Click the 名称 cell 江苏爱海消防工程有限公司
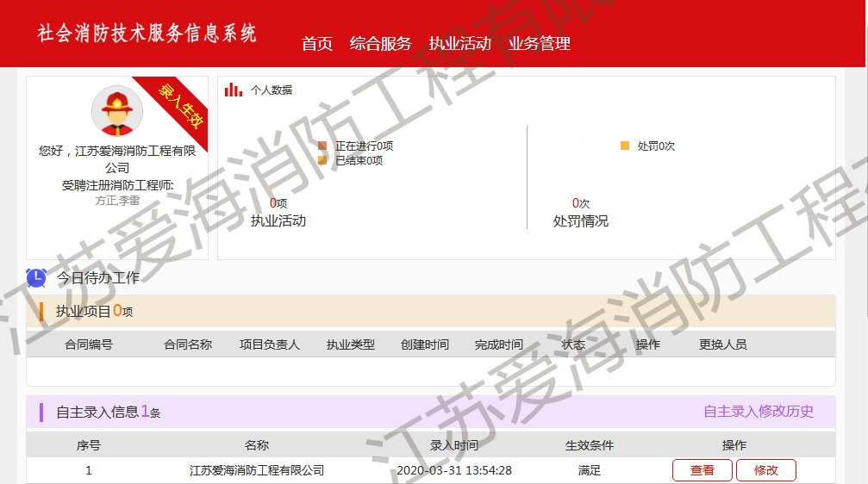Viewport: 868px width, 484px height. pos(257,470)
